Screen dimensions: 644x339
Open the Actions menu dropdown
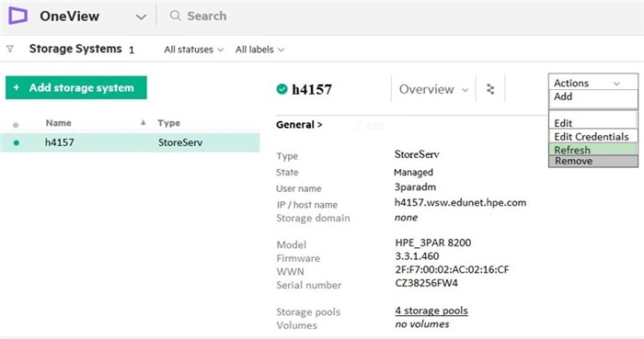[593, 83]
